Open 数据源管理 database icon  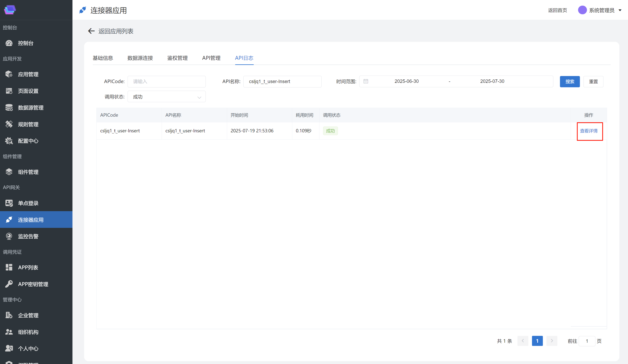(9, 108)
